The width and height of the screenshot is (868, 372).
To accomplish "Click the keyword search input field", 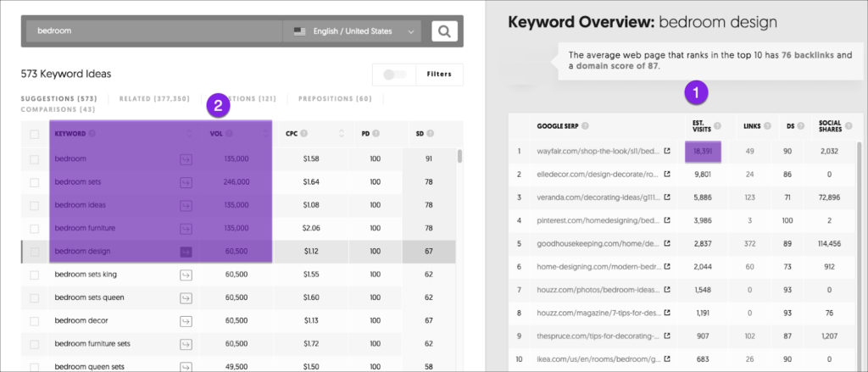I will coord(153,31).
